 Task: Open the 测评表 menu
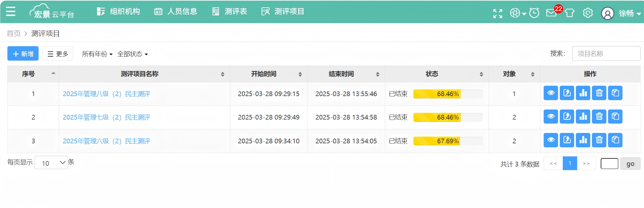pos(230,12)
